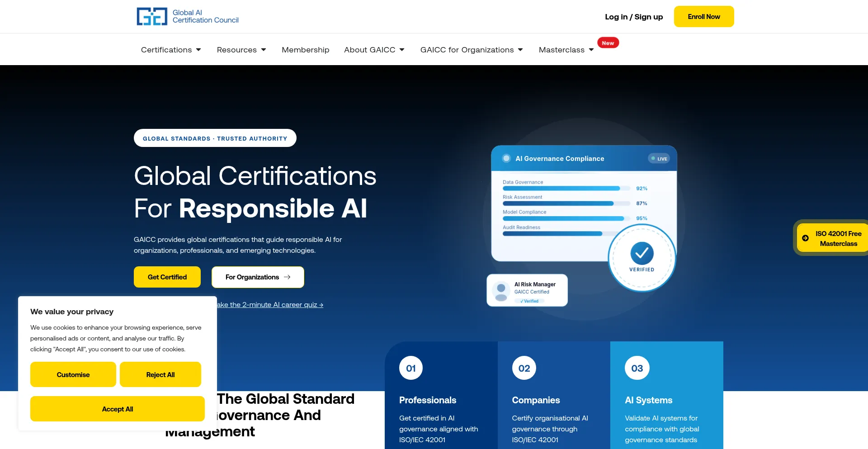
Task: Click Customise in the cookie banner
Action: [x=73, y=374]
